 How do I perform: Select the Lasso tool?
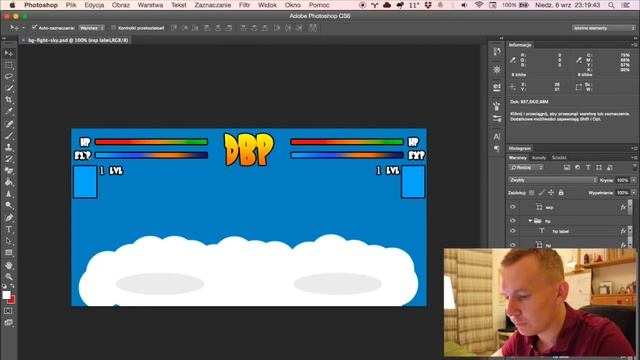coord(9,77)
